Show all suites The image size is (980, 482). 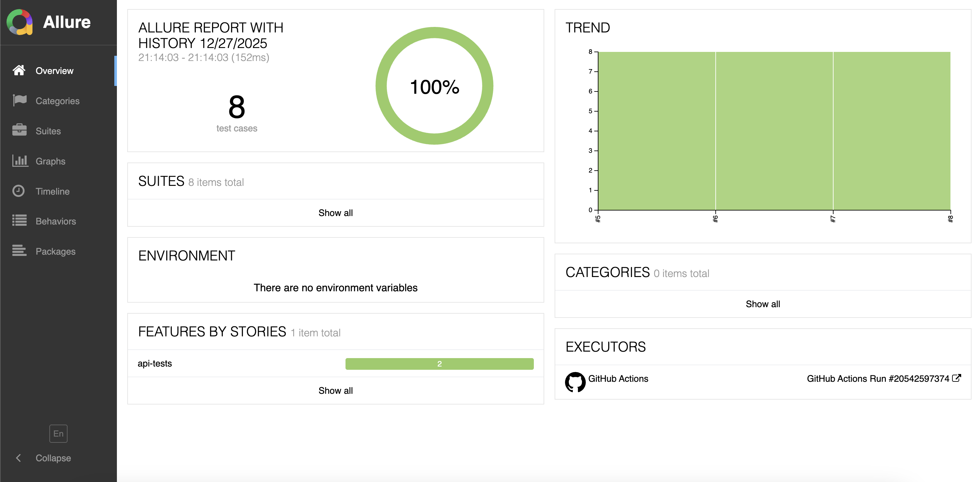(335, 213)
